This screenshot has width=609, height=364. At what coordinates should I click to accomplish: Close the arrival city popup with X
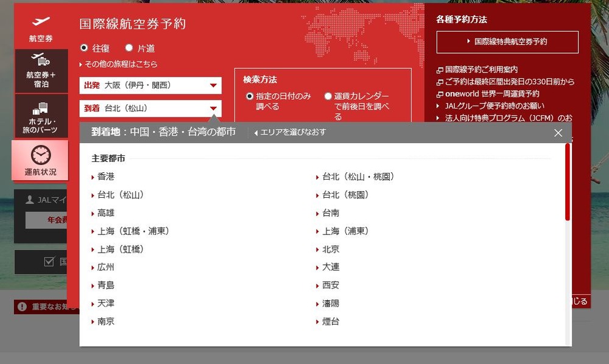tap(558, 133)
